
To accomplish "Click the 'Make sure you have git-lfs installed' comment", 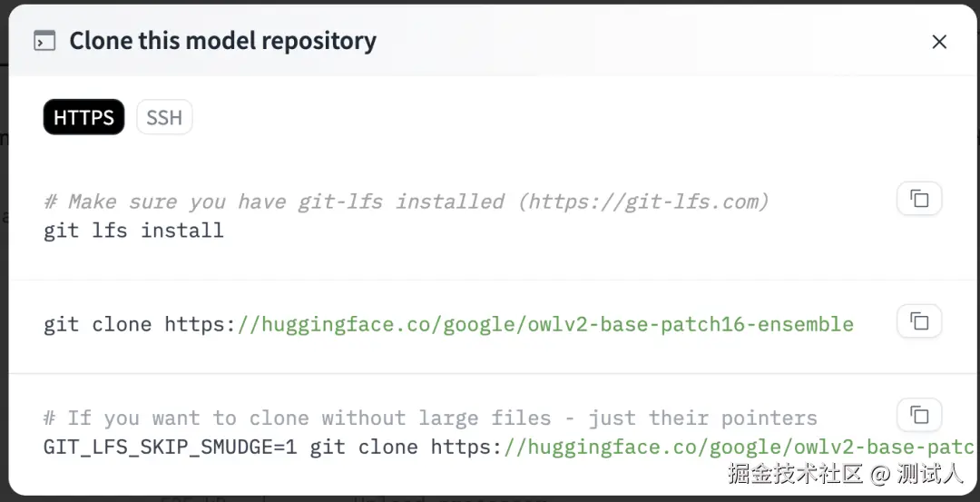I will click(x=272, y=202).
